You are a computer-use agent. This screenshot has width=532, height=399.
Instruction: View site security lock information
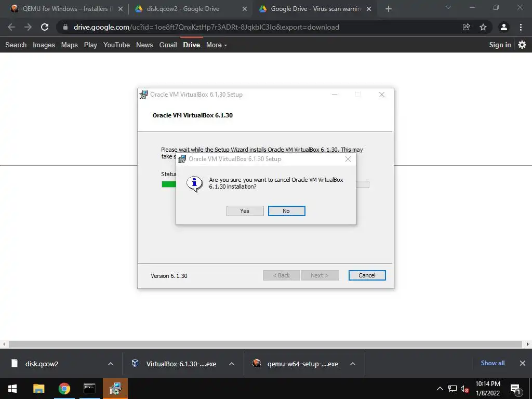65,27
